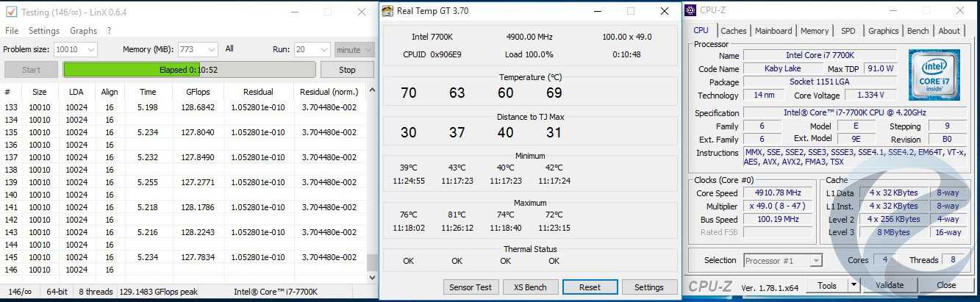
Task: Open the Settings menu in LinX
Action: pyautogui.click(x=44, y=31)
